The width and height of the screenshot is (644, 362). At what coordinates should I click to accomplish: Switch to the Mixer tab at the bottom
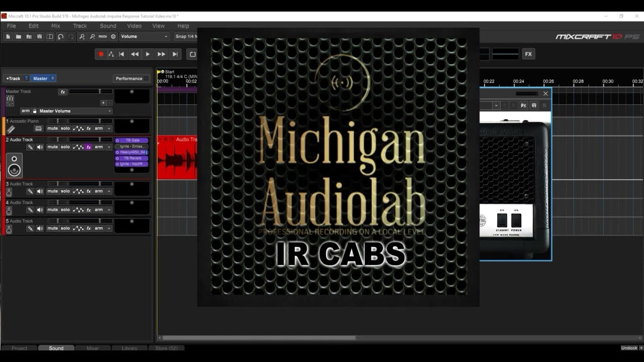click(93, 348)
